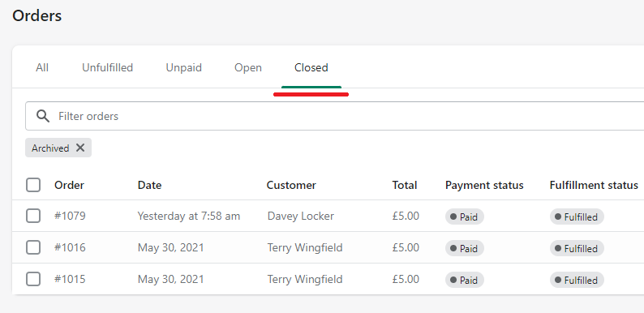The height and width of the screenshot is (313, 644).
Task: Open order #1016
Action: [x=70, y=247]
